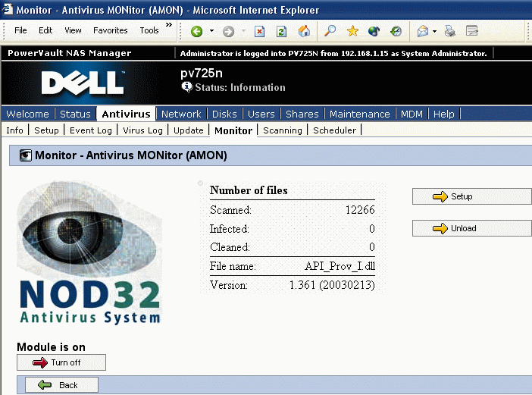
Task: Expand the Mail dropdown arrow
Action: [x=435, y=31]
